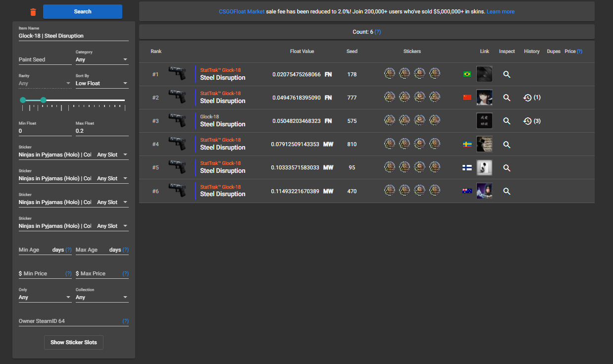The image size is (613, 364).
Task: Inspect the seed 810 item magnifier
Action: (507, 145)
